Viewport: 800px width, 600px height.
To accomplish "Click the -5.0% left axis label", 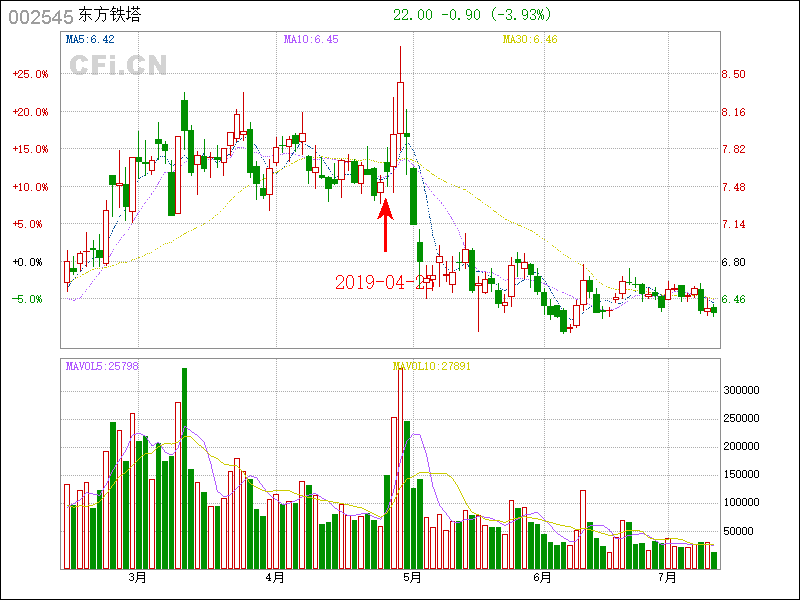I will 27,299.
